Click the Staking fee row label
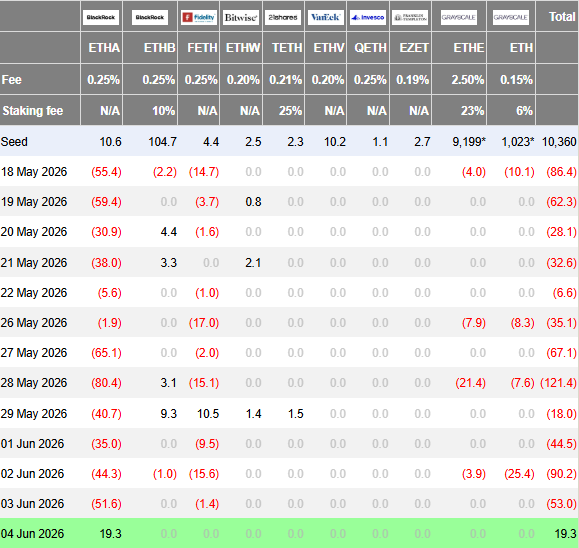The image size is (579, 548). (x=32, y=110)
